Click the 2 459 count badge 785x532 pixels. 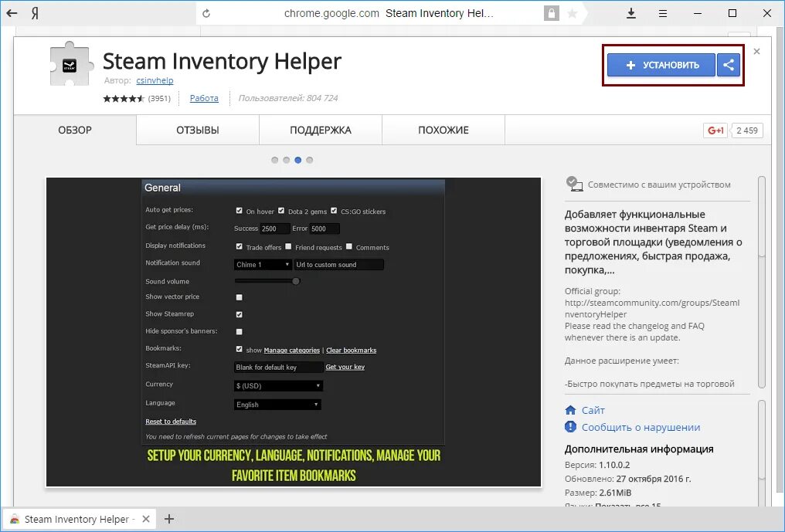pyautogui.click(x=747, y=130)
